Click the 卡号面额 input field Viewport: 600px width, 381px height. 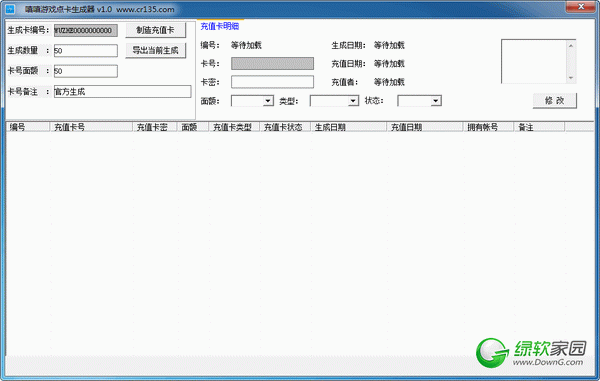point(86,71)
